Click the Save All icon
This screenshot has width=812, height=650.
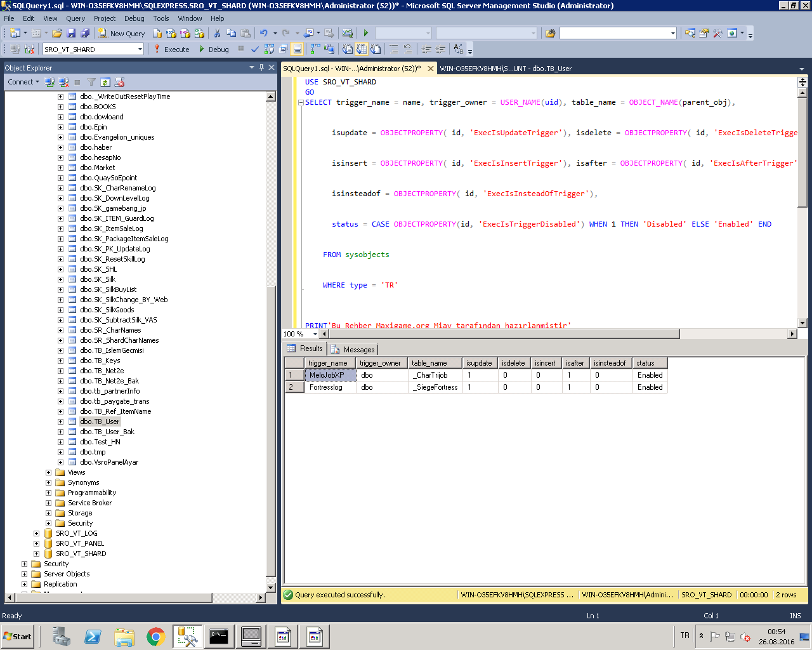[x=85, y=33]
